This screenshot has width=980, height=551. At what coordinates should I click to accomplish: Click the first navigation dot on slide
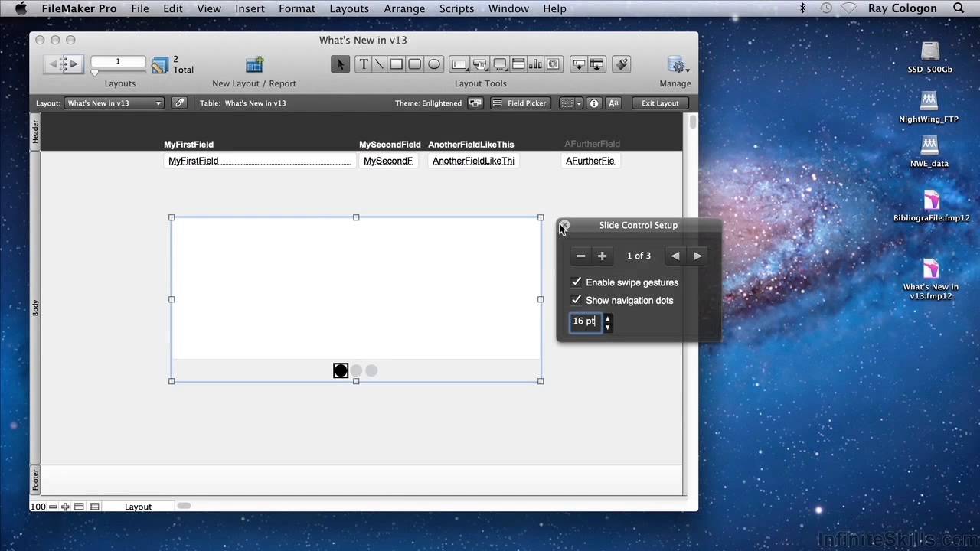click(x=341, y=370)
